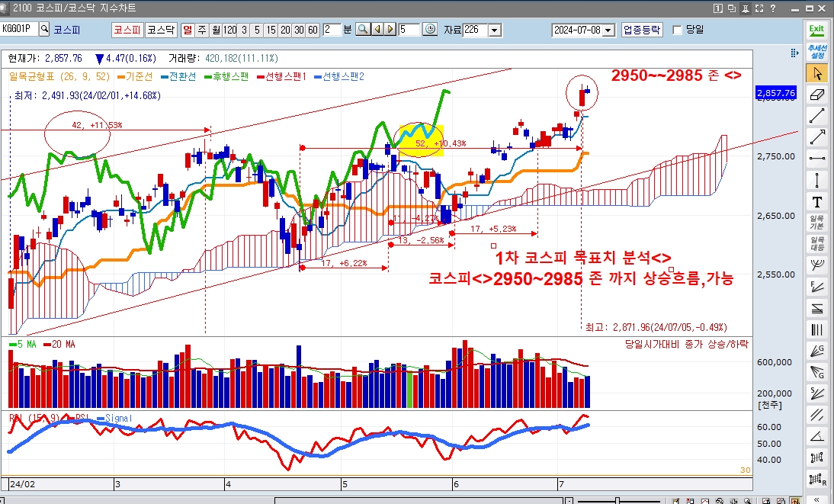Click the 기준선 legend label
The width and height of the screenshot is (834, 504).
[x=135, y=77]
